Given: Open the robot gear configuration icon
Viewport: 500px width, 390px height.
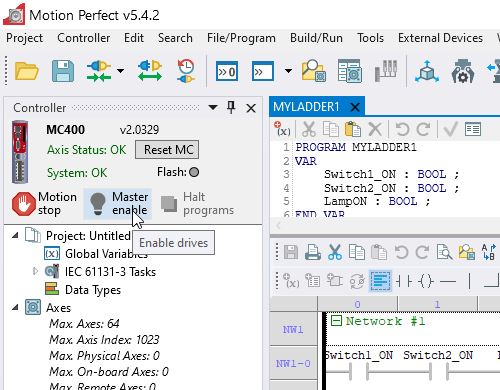Looking at the screenshot, I should [463, 71].
